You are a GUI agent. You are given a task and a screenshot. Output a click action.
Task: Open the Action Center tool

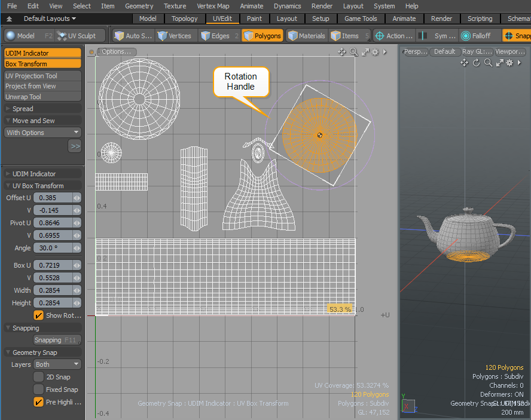[x=394, y=36]
